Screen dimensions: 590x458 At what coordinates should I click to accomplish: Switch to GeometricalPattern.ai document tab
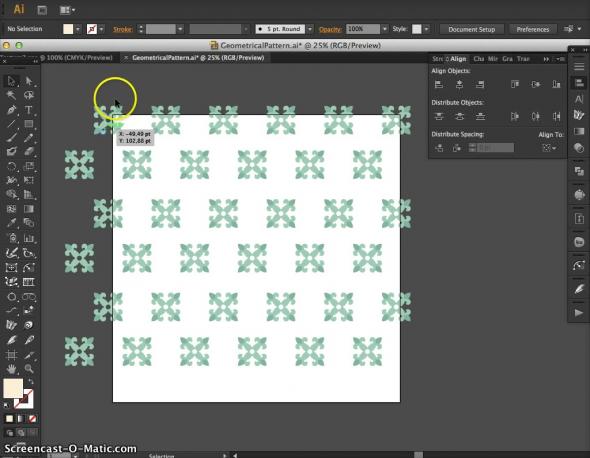[x=198, y=58]
